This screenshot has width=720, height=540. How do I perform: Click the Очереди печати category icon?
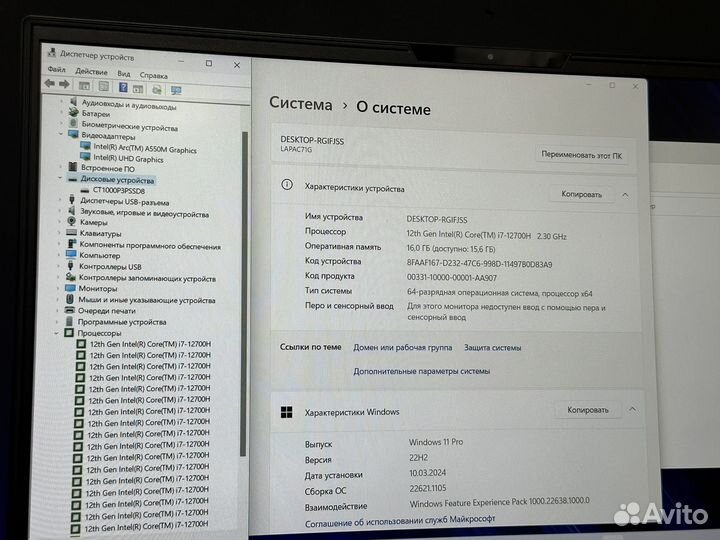point(69,310)
